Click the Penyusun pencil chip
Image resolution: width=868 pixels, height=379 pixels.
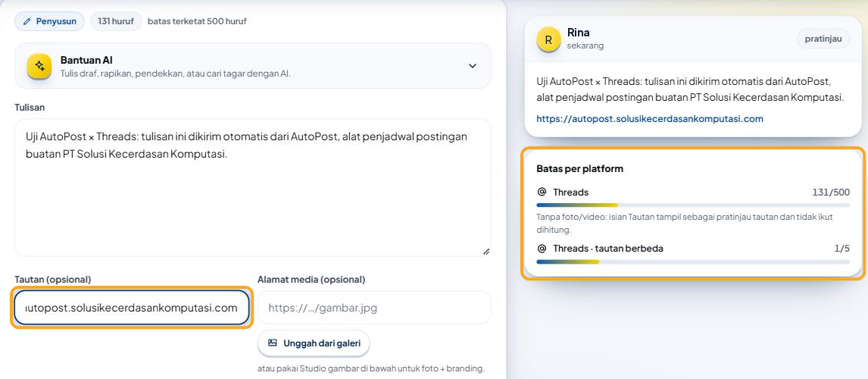[x=49, y=22]
